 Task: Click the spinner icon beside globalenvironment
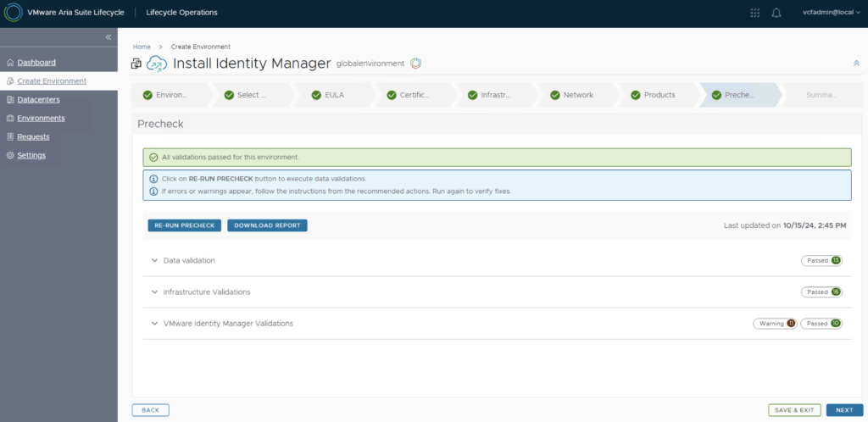coord(416,64)
